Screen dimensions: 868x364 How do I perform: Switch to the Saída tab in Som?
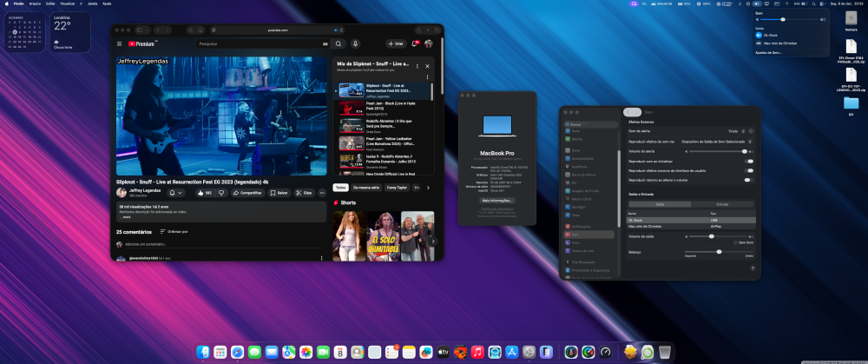click(660, 204)
